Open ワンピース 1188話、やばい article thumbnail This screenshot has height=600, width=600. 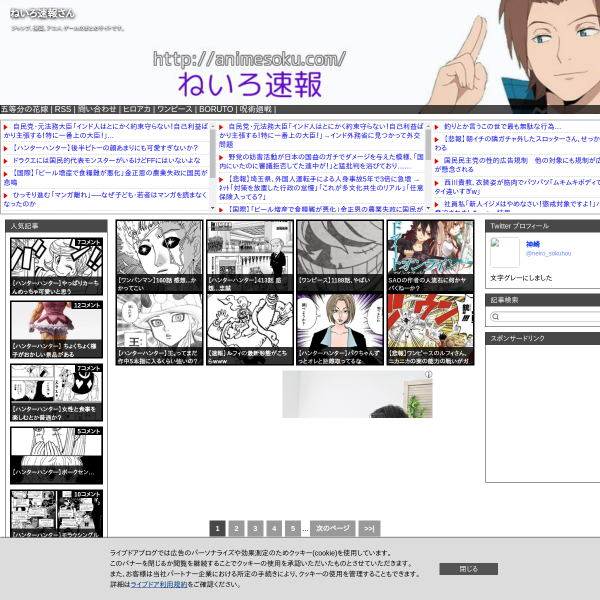click(340, 256)
